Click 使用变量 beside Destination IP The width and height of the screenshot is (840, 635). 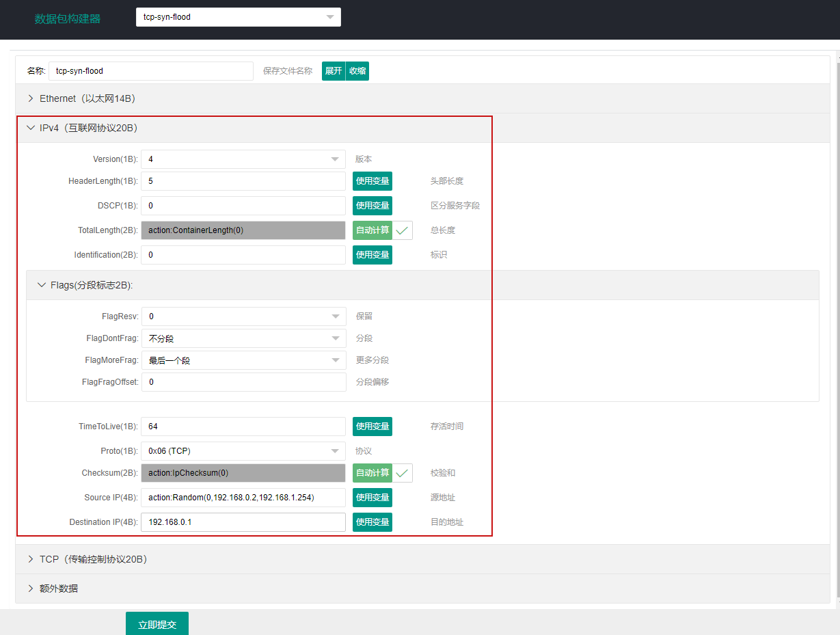pos(372,522)
